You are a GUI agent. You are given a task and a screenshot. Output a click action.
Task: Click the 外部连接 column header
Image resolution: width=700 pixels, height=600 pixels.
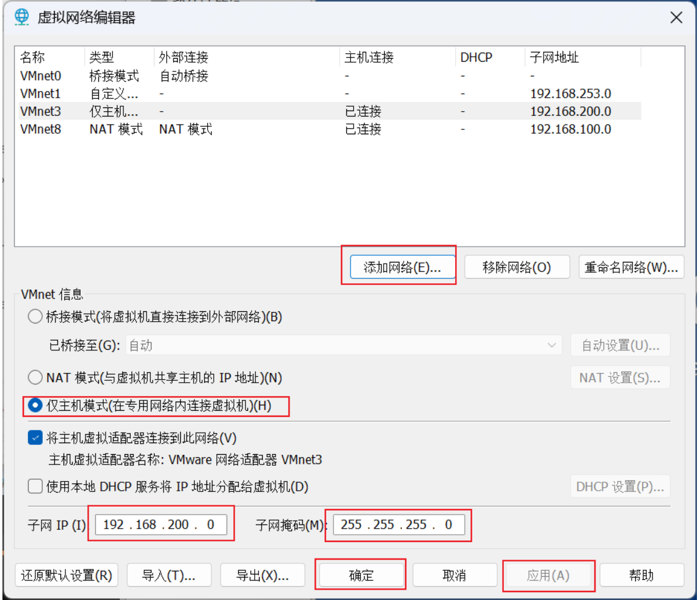pos(247,57)
